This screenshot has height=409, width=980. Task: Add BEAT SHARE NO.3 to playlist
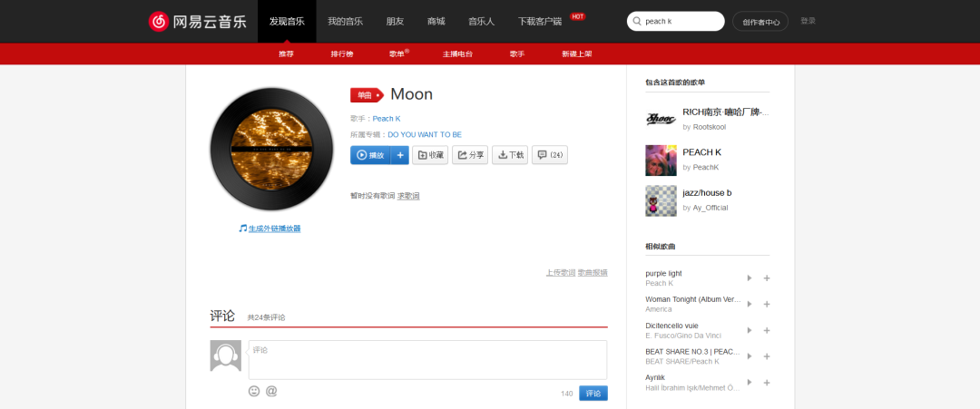point(767,356)
